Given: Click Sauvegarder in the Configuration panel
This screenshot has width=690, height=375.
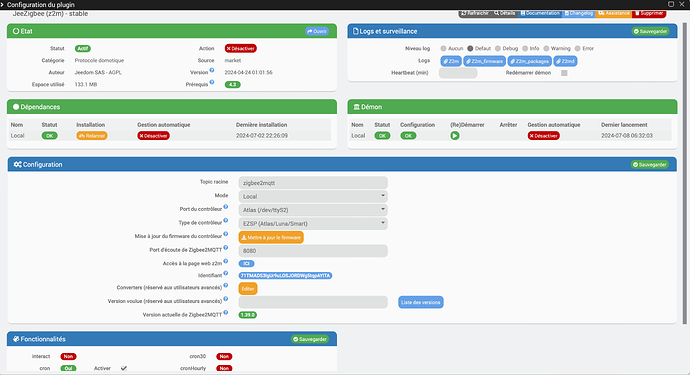Looking at the screenshot, I should [x=650, y=165].
